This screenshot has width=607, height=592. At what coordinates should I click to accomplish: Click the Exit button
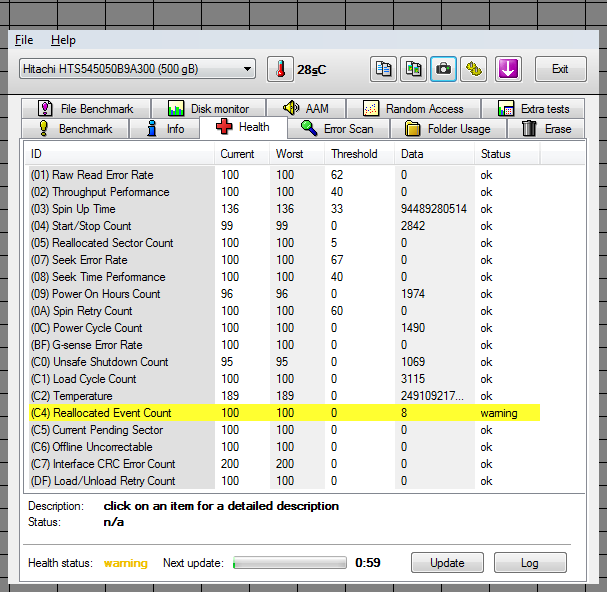(561, 69)
